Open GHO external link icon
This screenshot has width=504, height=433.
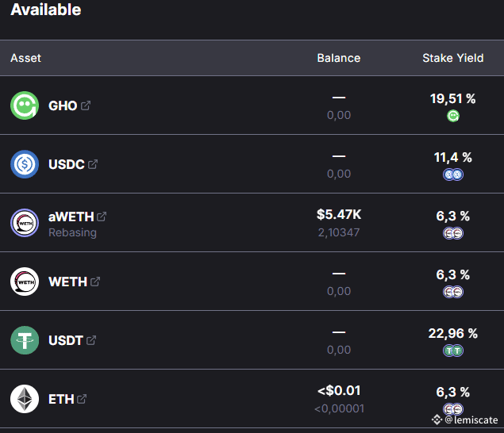pos(86,105)
